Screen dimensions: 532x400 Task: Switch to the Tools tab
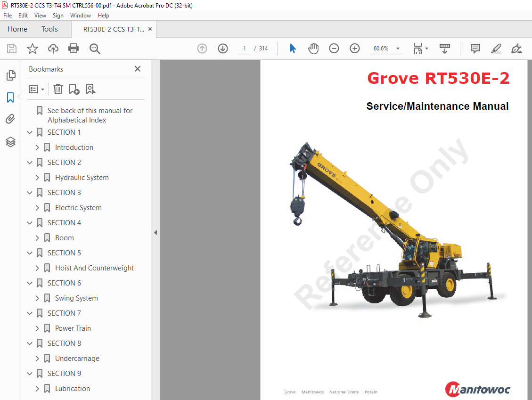tap(49, 29)
